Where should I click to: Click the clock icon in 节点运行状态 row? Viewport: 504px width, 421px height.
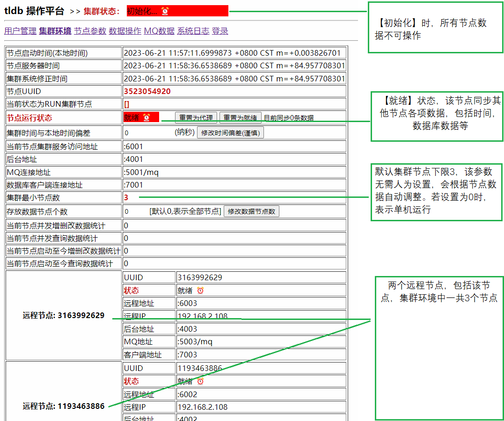point(146,117)
